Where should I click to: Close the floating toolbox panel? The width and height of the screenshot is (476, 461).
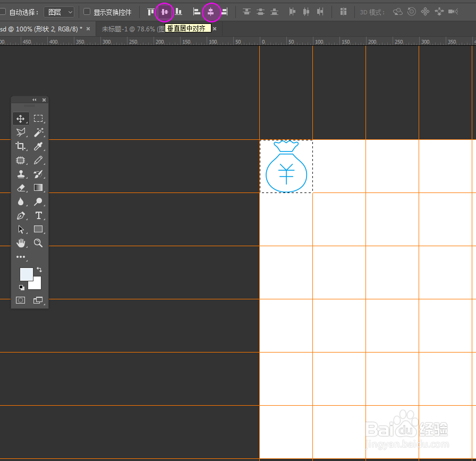pos(44,99)
